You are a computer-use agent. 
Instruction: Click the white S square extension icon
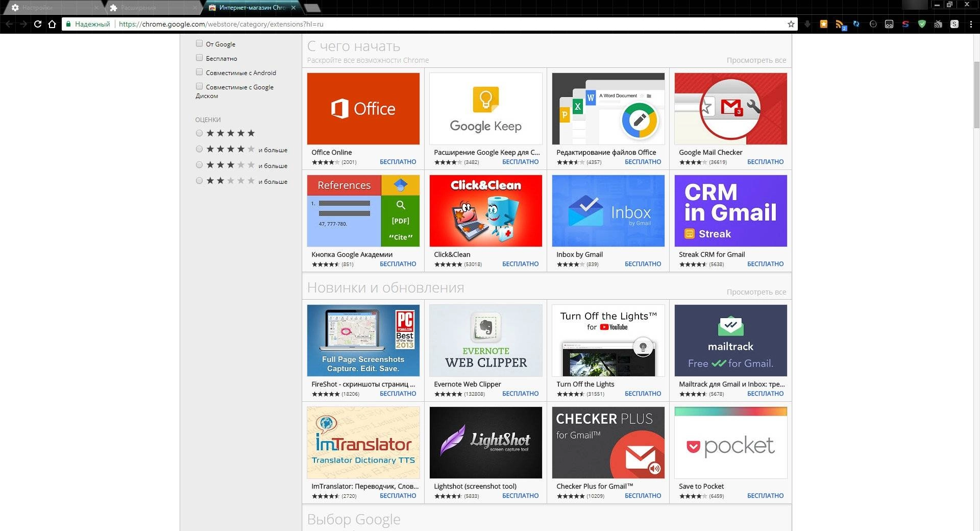point(954,24)
